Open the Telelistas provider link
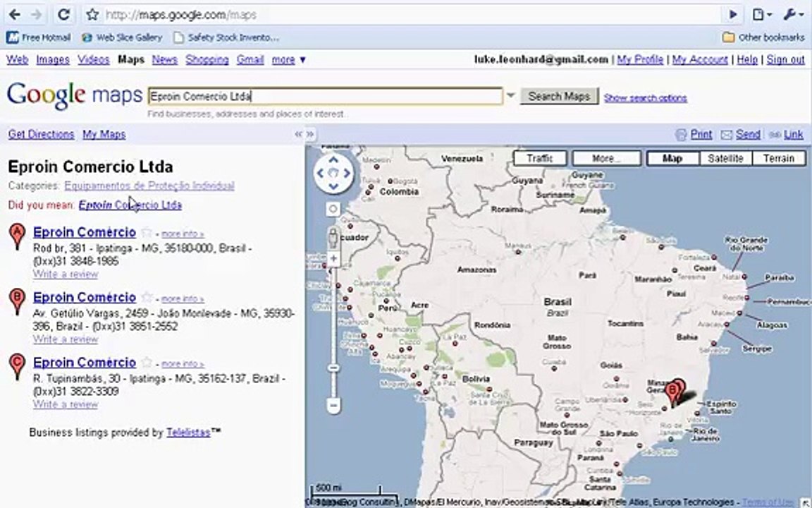Image resolution: width=812 pixels, height=508 pixels. pyautogui.click(x=188, y=433)
